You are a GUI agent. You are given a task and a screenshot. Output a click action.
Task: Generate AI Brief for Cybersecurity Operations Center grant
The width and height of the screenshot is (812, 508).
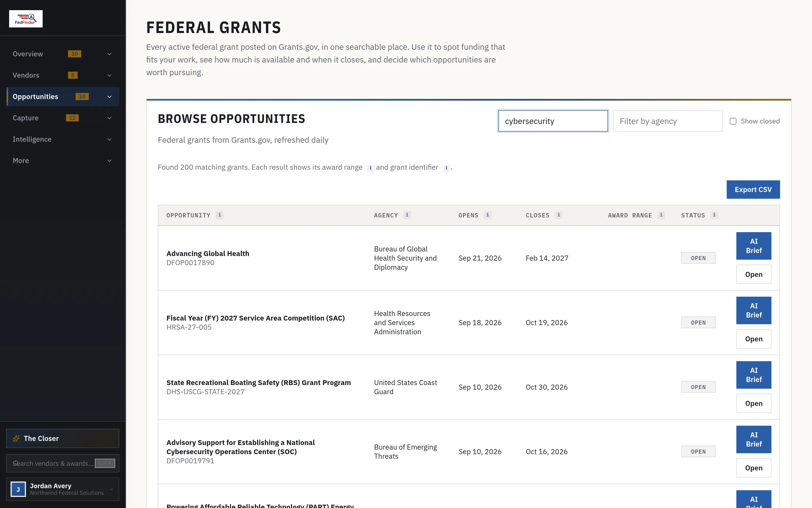point(754,439)
